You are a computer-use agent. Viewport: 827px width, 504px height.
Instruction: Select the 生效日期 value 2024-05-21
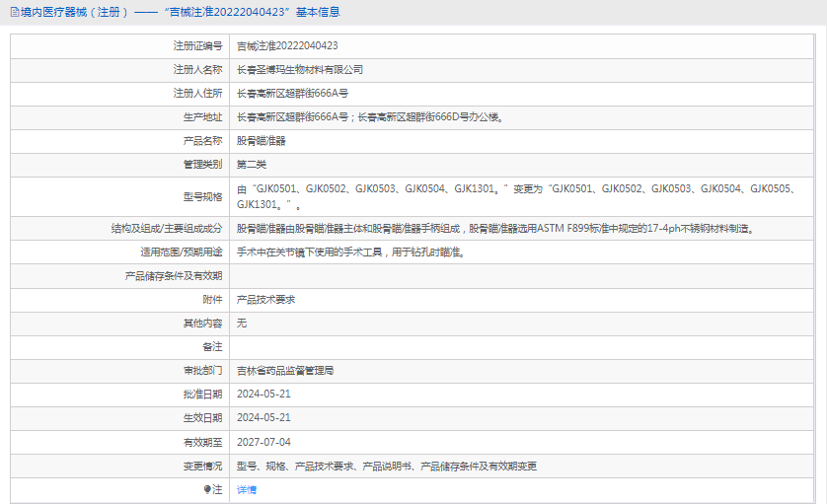[263, 417]
